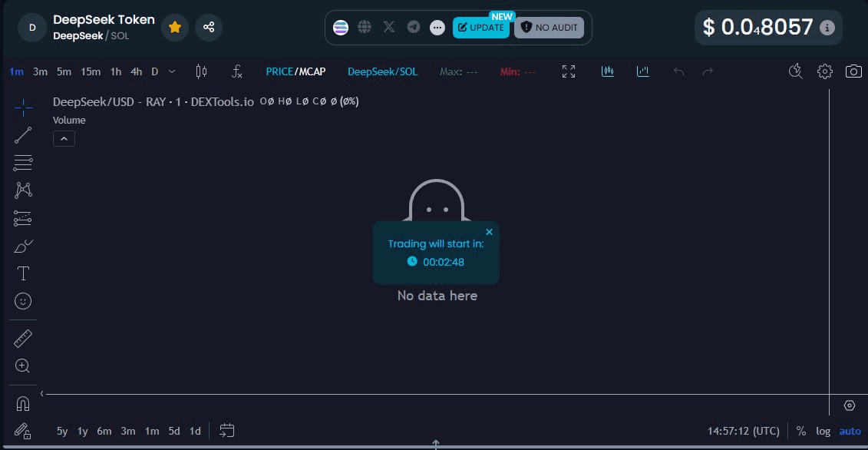
Task: Select the forecasting and measurement tool
Action: [x=23, y=218]
